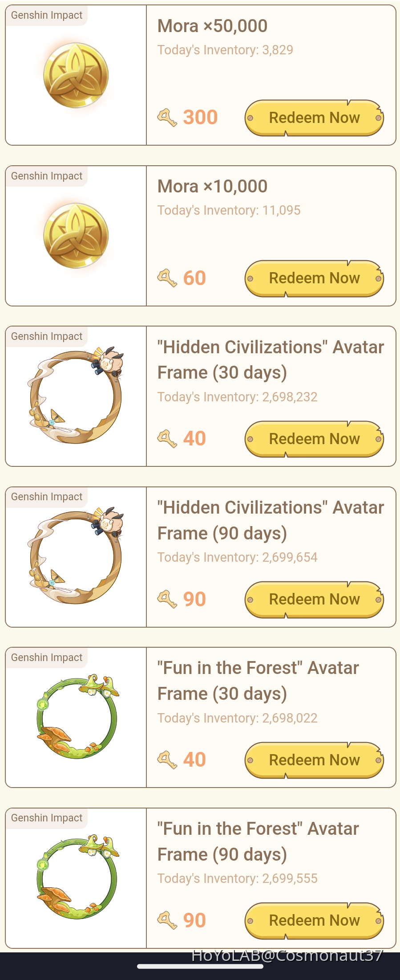Click key icon on Hidden Civilizations 30 days
Viewport: 400px width, 980px height.
pyautogui.click(x=167, y=439)
